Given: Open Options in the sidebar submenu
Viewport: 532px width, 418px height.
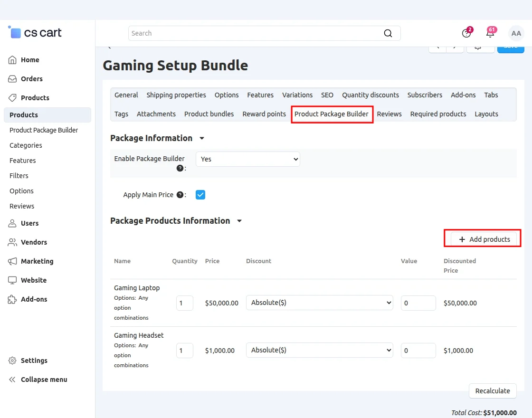Looking at the screenshot, I should [x=21, y=191].
